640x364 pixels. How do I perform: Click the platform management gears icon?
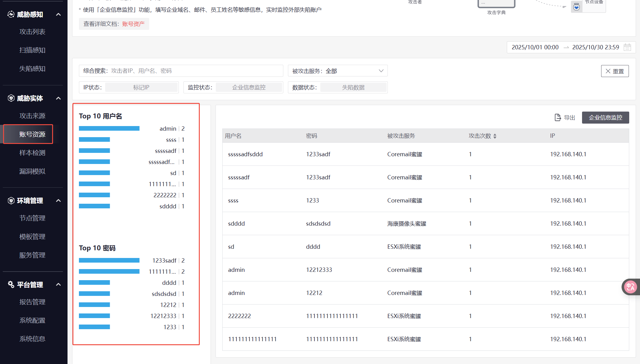[x=11, y=284]
